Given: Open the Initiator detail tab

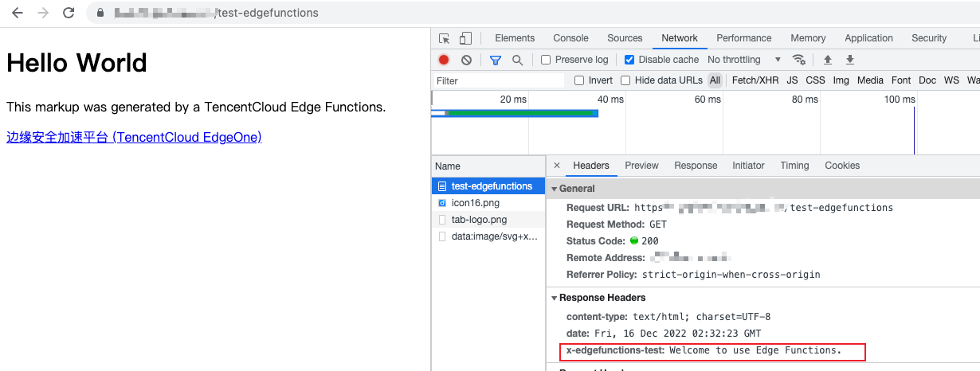Looking at the screenshot, I should 748,166.
